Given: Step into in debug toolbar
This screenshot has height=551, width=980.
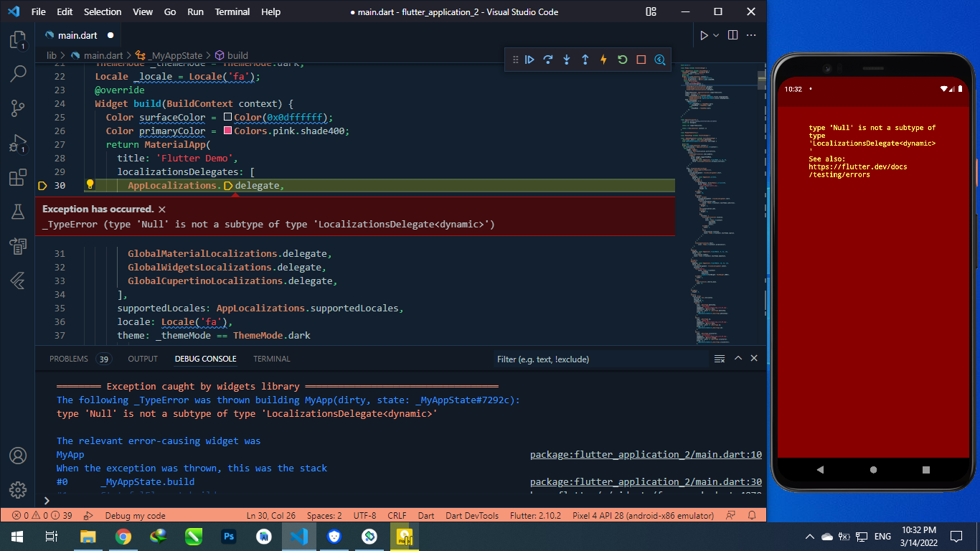Looking at the screenshot, I should coord(567,60).
